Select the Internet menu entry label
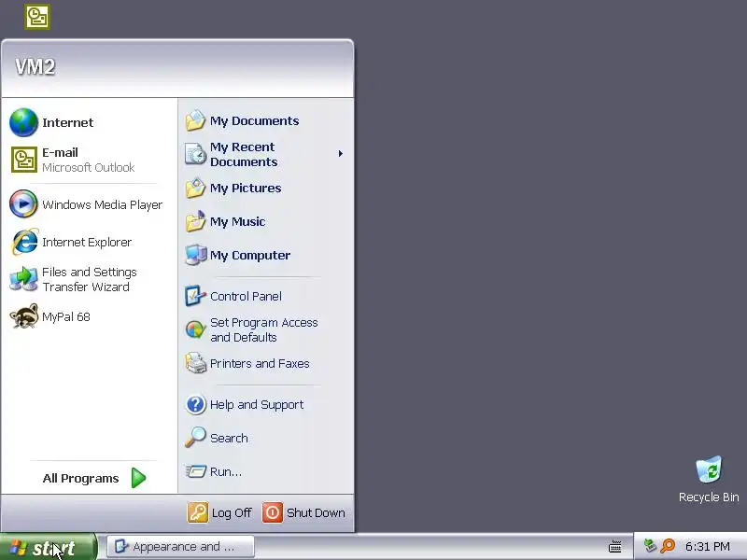747x560 pixels. tap(67, 122)
